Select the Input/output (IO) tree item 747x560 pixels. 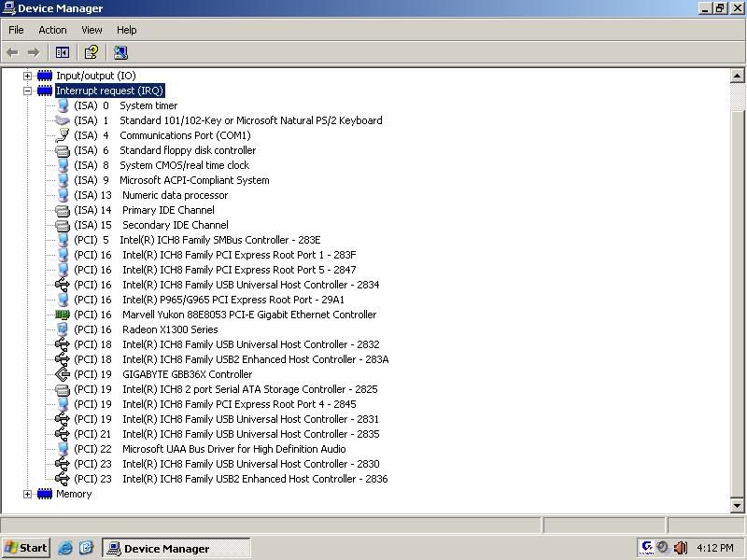pos(96,76)
